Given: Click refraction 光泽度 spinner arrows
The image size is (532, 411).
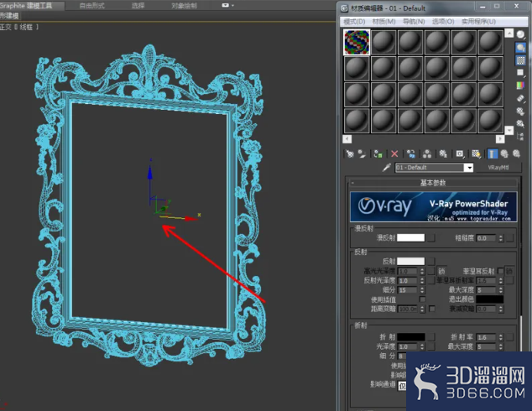Looking at the screenshot, I should point(422,346).
